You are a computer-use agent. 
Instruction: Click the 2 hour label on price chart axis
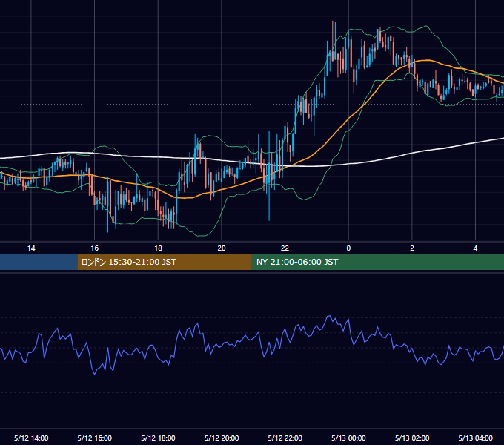pyautogui.click(x=412, y=248)
